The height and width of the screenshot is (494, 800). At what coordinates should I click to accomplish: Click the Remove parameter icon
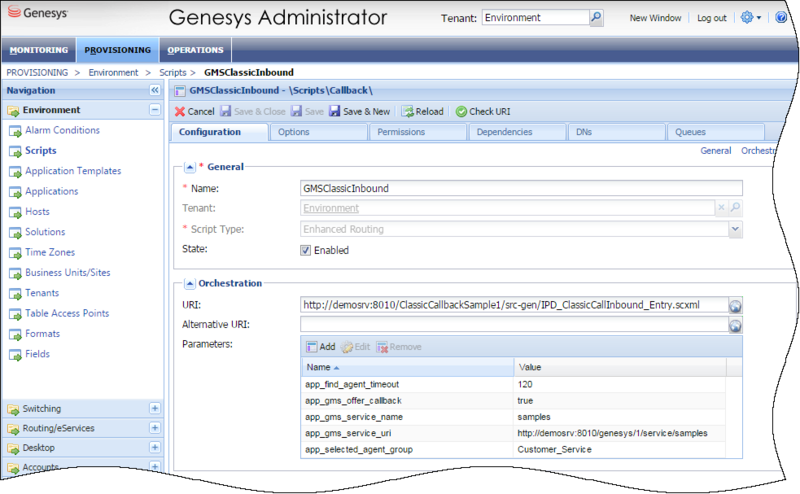pyautogui.click(x=382, y=347)
